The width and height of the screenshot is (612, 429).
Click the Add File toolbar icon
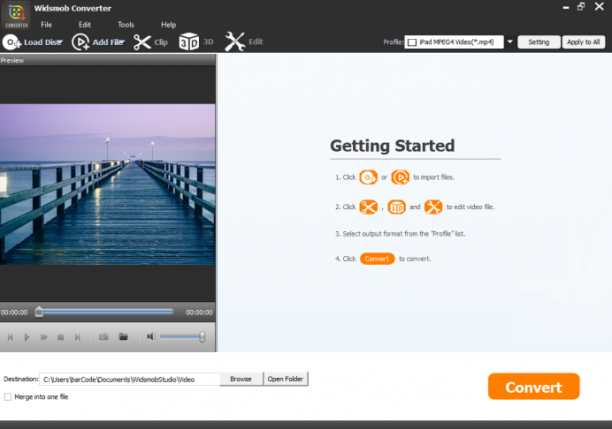[80, 42]
